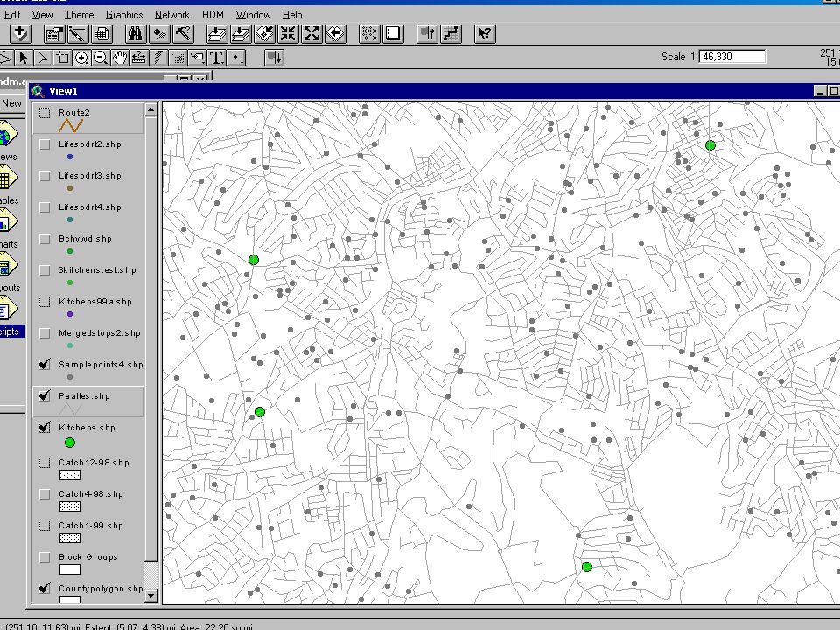Check the Catch12-98.shp theme box
The width and height of the screenshot is (840, 630).
(x=45, y=462)
